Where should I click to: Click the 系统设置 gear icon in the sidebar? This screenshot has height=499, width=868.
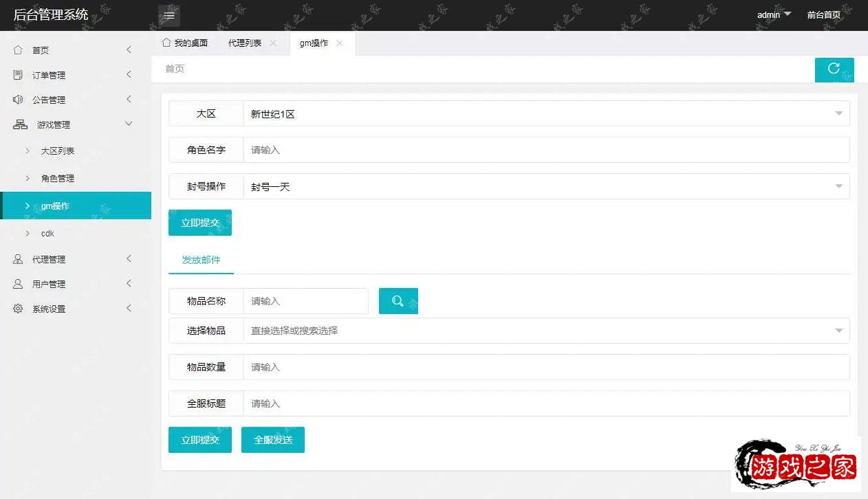(x=19, y=308)
